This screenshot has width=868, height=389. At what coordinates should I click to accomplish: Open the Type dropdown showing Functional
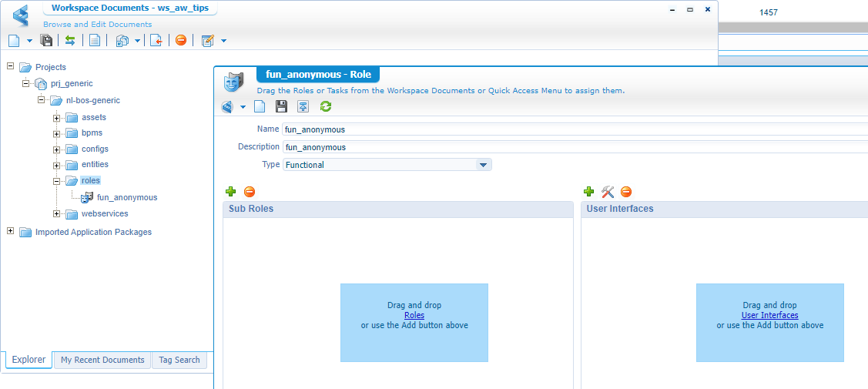pos(483,165)
